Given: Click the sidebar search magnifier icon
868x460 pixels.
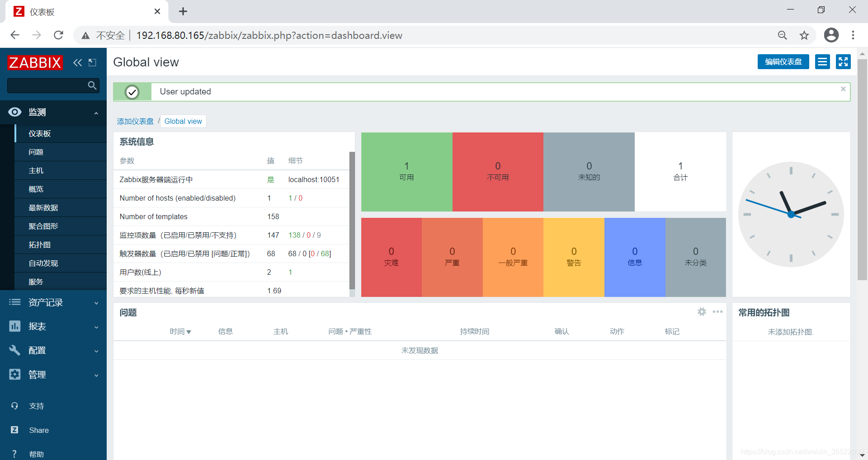Looking at the screenshot, I should pos(92,85).
